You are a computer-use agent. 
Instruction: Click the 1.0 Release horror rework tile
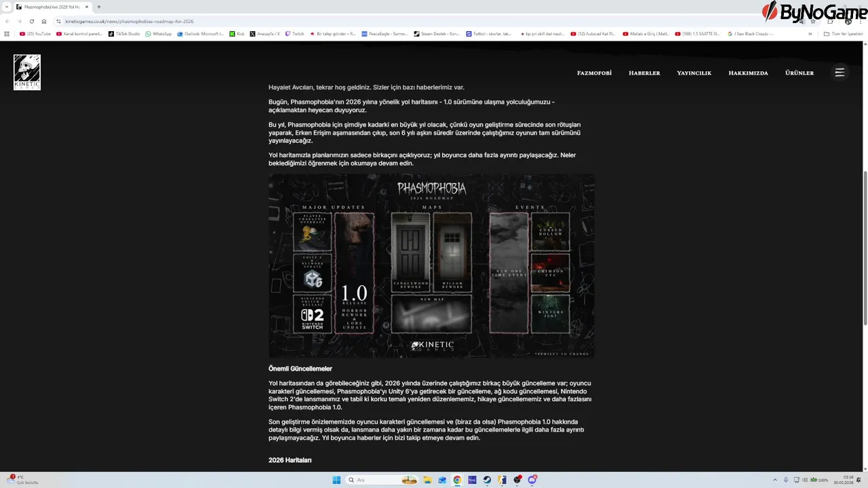(354, 273)
